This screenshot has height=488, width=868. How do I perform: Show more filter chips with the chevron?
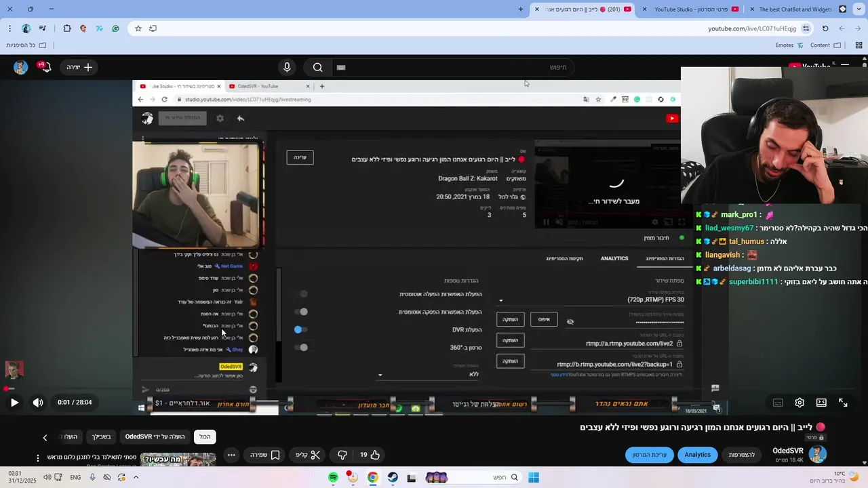point(45,438)
